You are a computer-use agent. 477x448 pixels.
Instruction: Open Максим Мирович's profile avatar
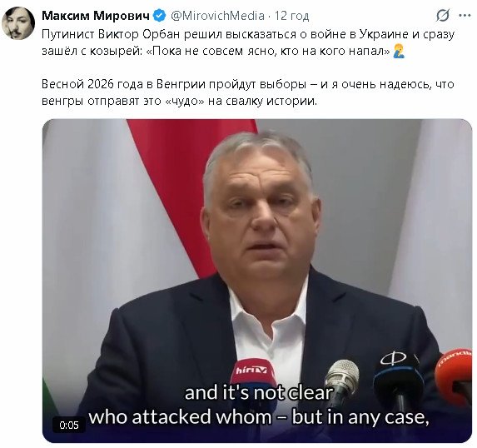point(18,23)
